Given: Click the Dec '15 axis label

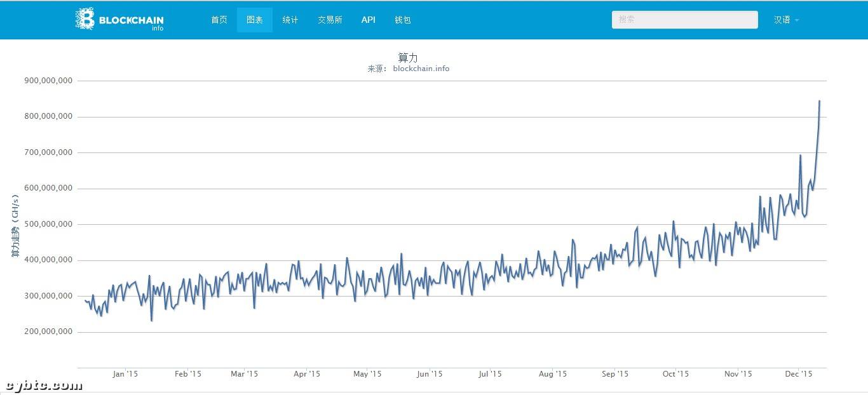Looking at the screenshot, I should click(x=799, y=374).
